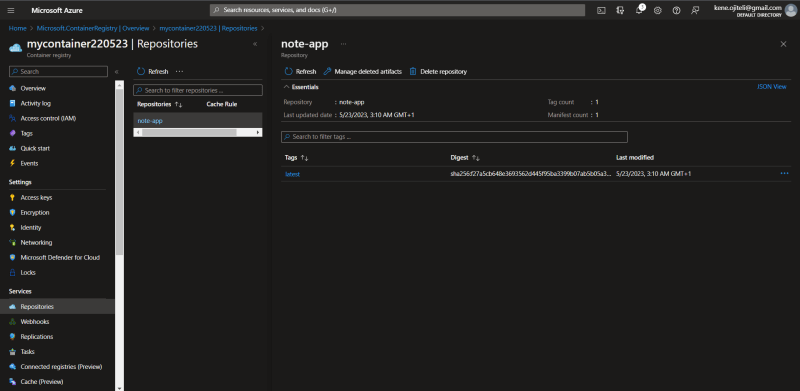Open more options next to repositories Refresh

(x=179, y=71)
